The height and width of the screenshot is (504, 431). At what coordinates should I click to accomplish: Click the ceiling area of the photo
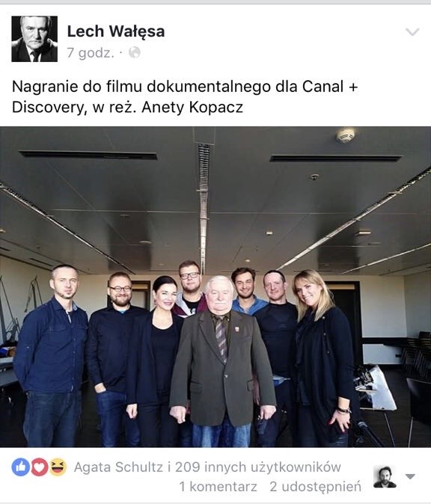pos(215,193)
